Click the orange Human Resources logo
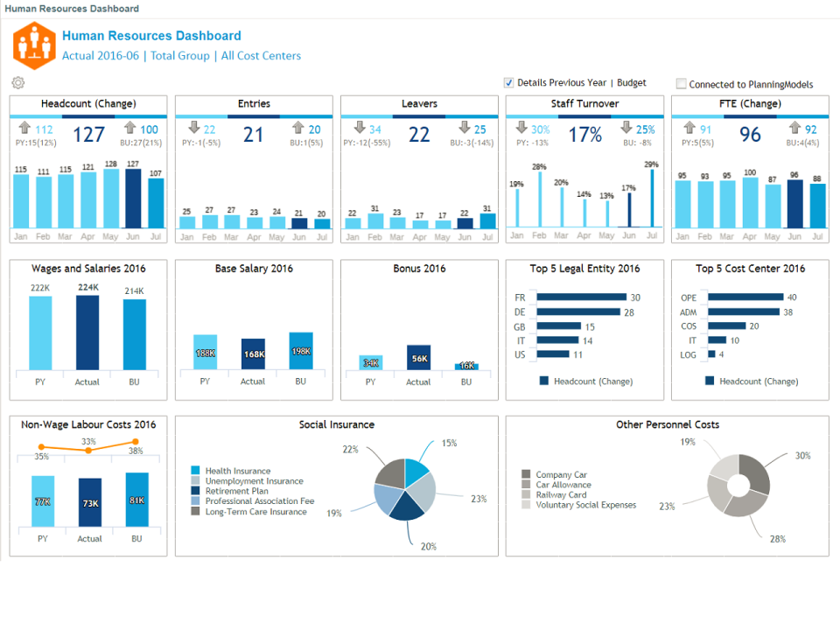Screen dimensions: 840x630 (34, 45)
